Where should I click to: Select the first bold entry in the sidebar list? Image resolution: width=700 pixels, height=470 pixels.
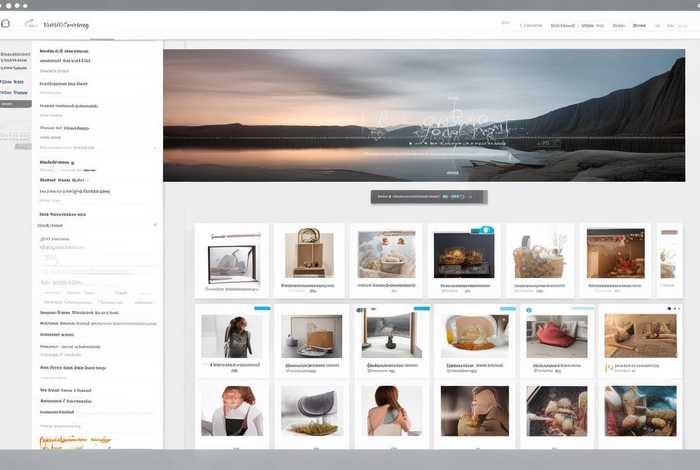62,51
